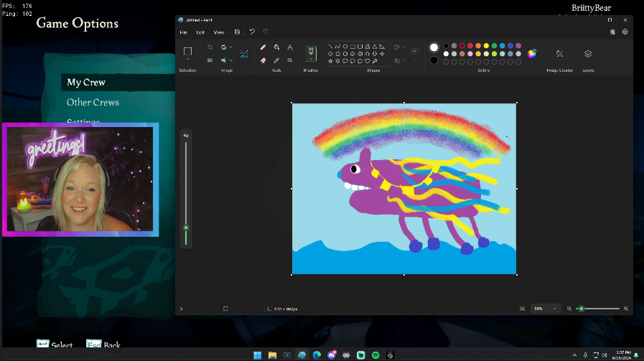The width and height of the screenshot is (644, 361).
Task: Click the Undo arrow
Action: [x=252, y=32]
